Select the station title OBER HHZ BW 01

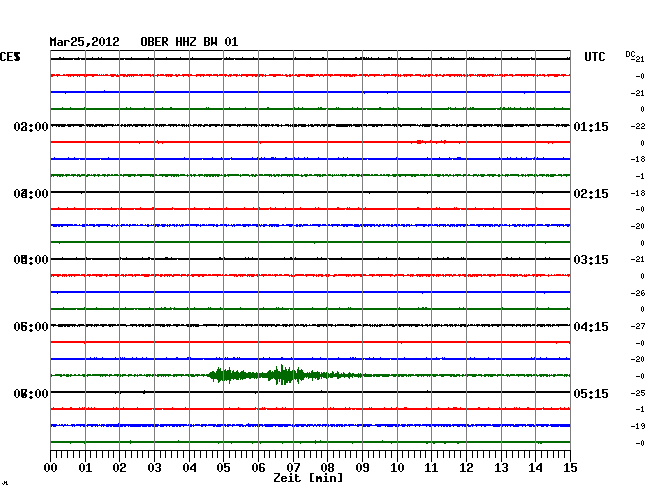click(x=189, y=42)
